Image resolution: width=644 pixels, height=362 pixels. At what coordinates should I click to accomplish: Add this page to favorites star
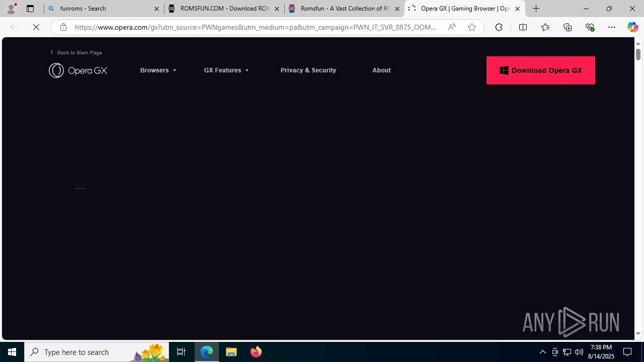tap(471, 27)
